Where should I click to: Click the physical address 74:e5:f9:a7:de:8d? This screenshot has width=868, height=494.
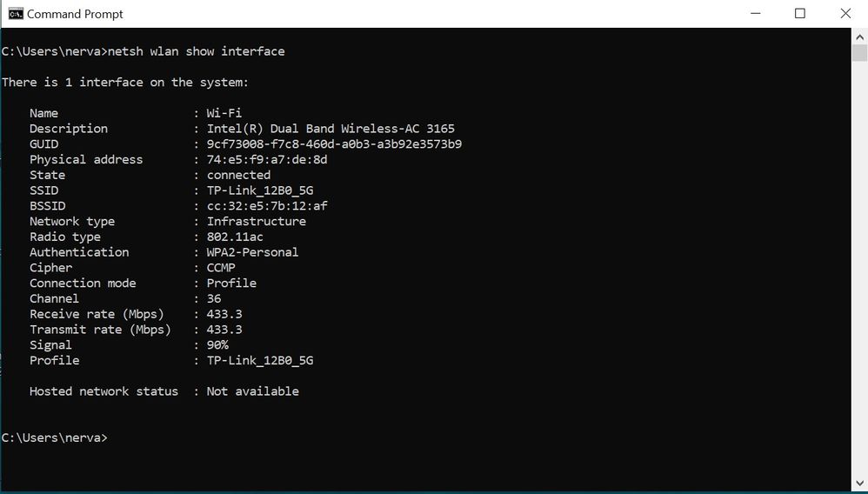tap(267, 159)
